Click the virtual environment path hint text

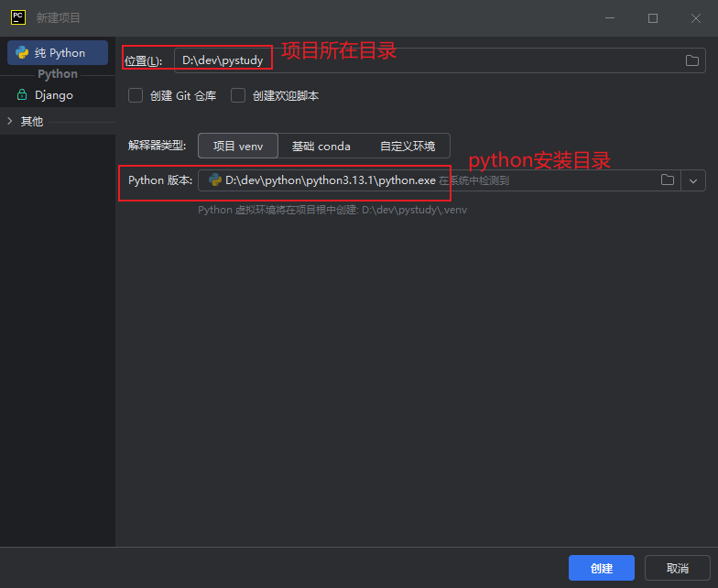[332, 210]
